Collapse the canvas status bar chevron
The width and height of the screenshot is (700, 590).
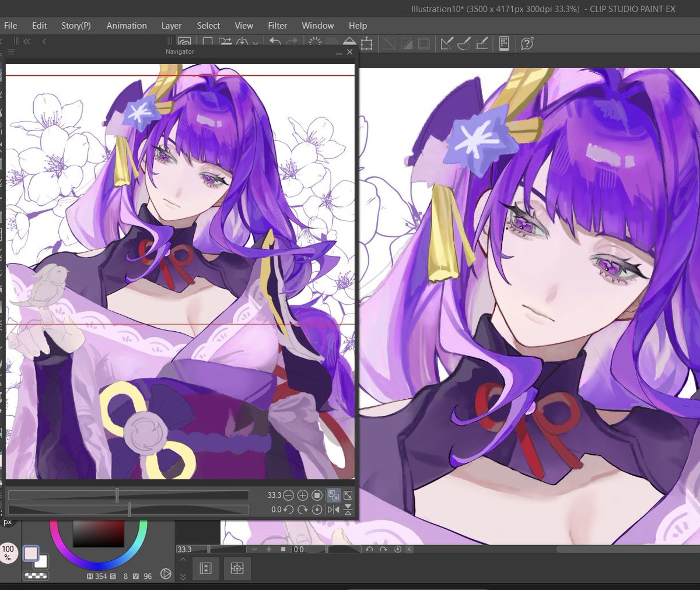[x=409, y=549]
